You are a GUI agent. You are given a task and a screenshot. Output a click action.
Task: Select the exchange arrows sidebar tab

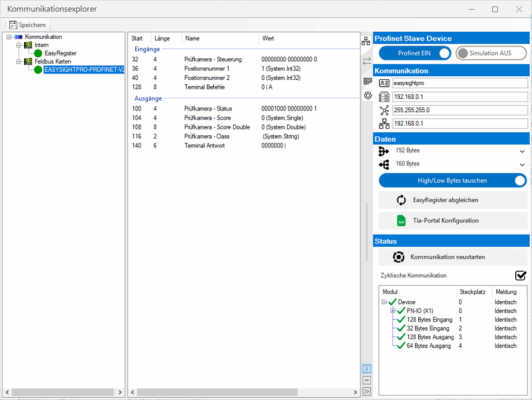[x=366, y=61]
